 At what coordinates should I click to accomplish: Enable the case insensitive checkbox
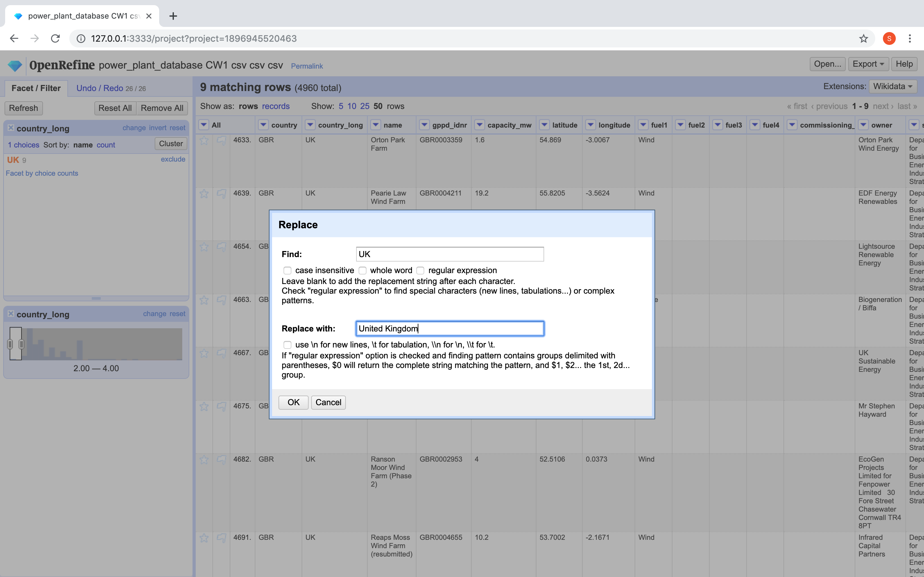click(x=287, y=271)
